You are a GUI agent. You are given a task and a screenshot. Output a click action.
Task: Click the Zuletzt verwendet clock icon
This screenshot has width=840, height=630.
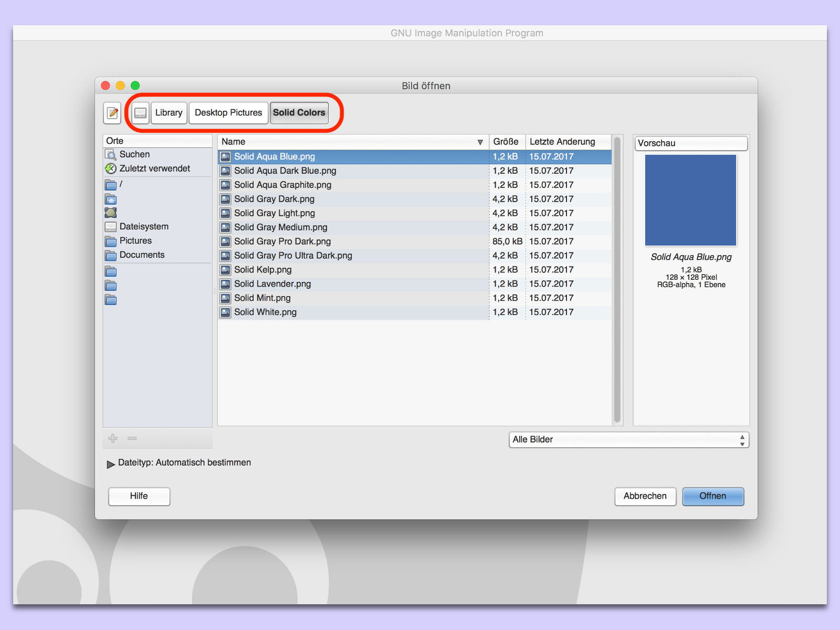pyautogui.click(x=110, y=169)
